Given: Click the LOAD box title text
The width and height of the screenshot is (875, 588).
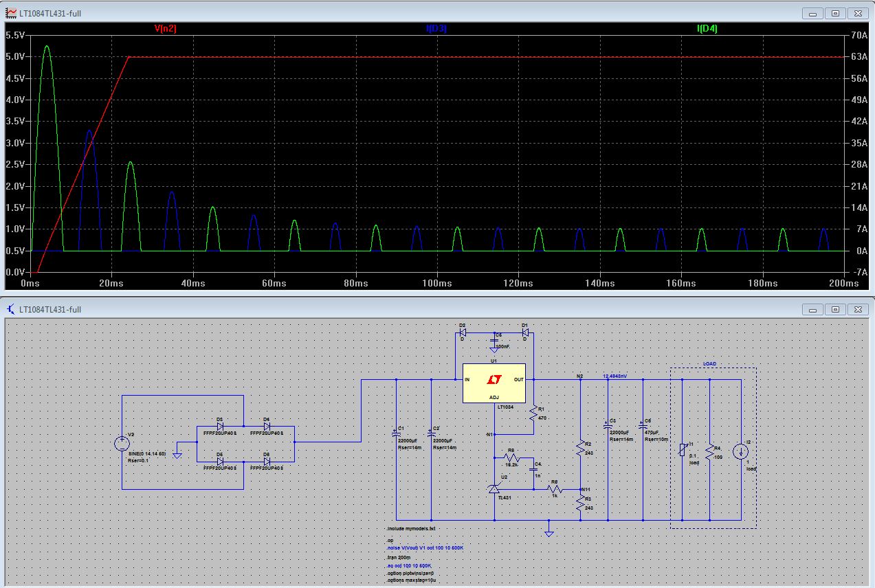Looking at the screenshot, I should (x=709, y=364).
